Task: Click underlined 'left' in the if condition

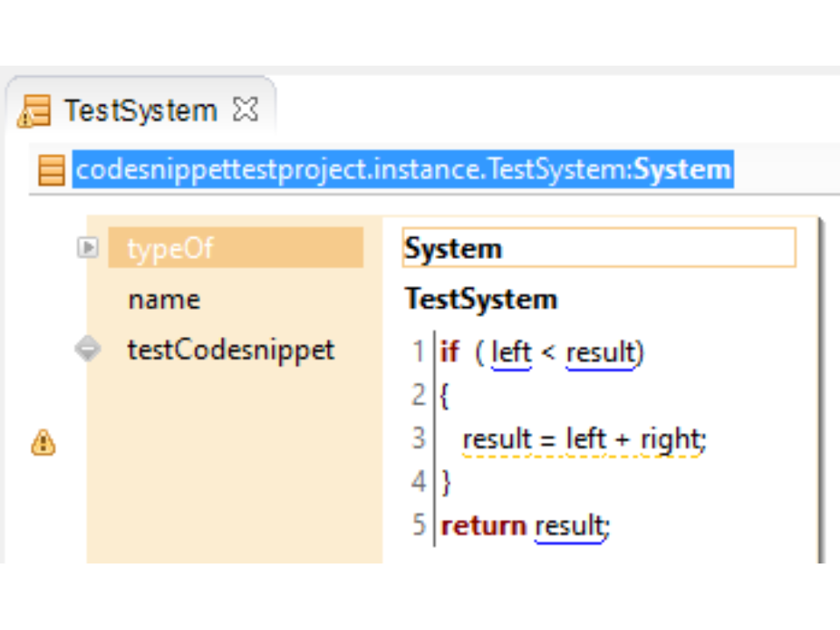Action: (x=511, y=353)
